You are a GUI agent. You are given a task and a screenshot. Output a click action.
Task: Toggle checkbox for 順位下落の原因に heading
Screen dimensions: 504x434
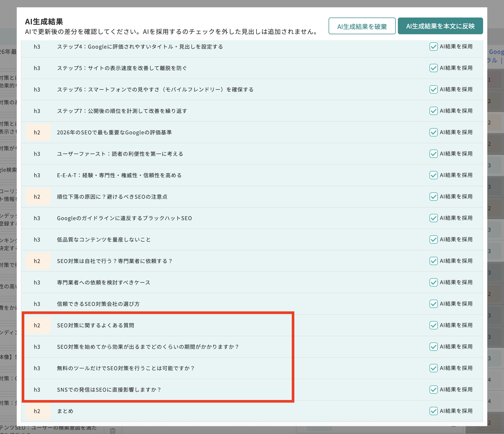point(433,197)
